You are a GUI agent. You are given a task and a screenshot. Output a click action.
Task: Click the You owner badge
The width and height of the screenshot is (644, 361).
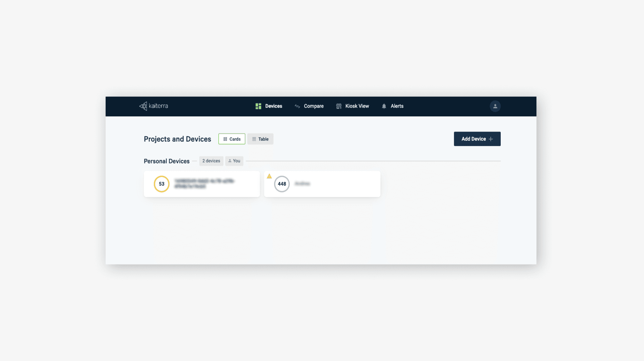coord(234,161)
